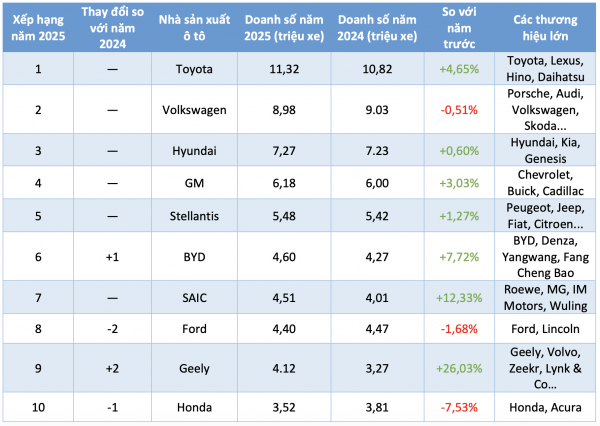Image resolution: width=600 pixels, height=426 pixels.
Task: Select the BYD manufacturer cell
Action: click(194, 257)
